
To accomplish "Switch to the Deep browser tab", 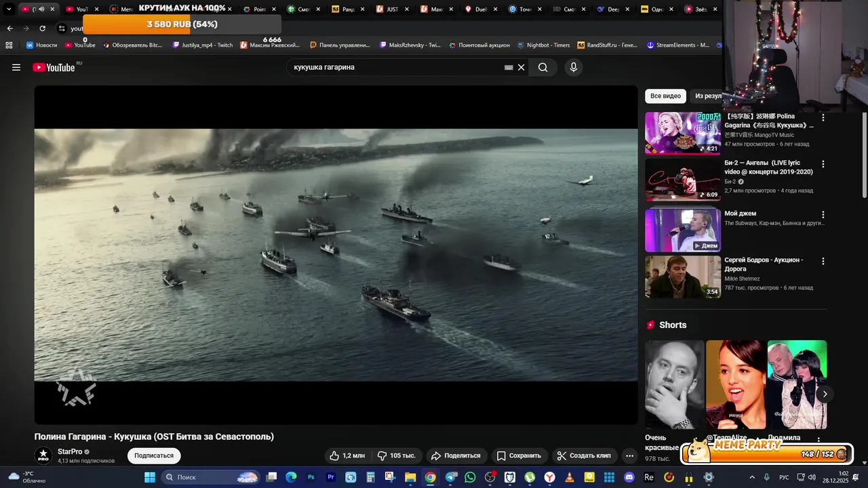I will tap(612, 9).
